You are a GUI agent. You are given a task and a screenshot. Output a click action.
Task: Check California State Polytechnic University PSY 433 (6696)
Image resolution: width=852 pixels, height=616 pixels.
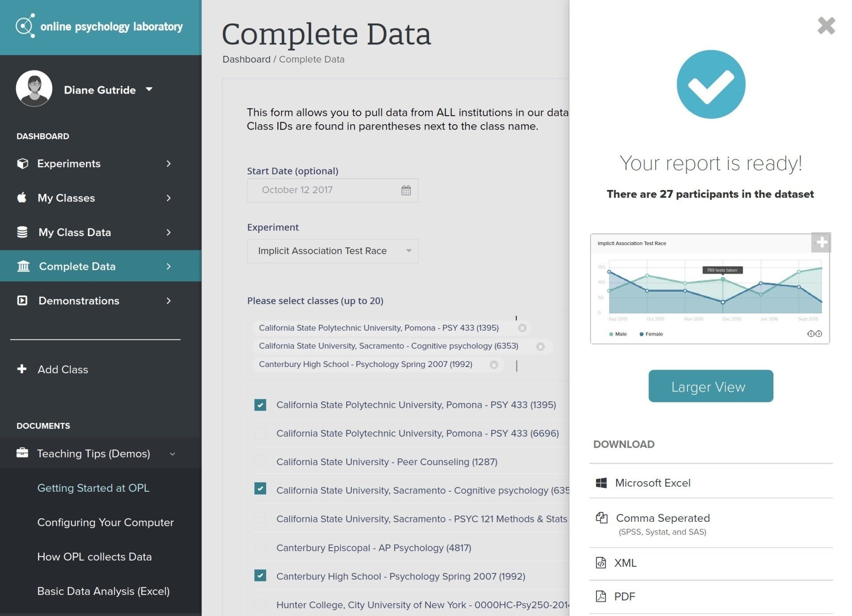[260, 433]
